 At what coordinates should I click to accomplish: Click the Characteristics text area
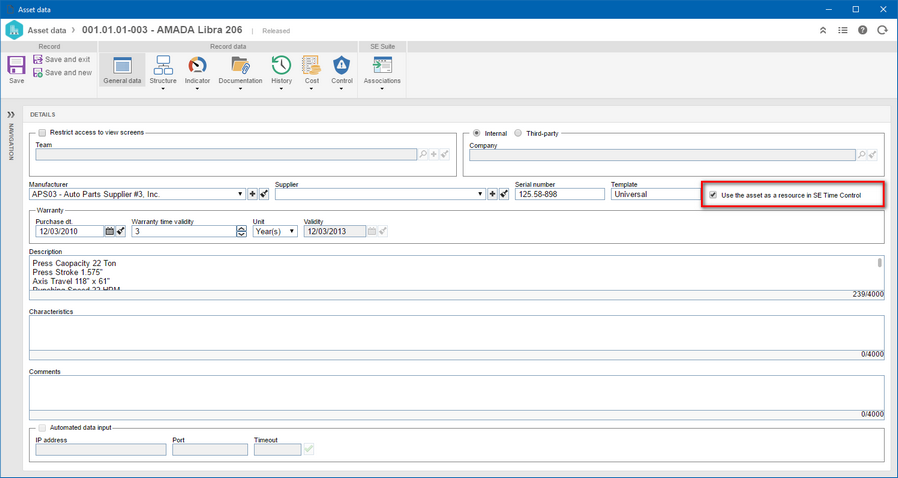click(456, 333)
